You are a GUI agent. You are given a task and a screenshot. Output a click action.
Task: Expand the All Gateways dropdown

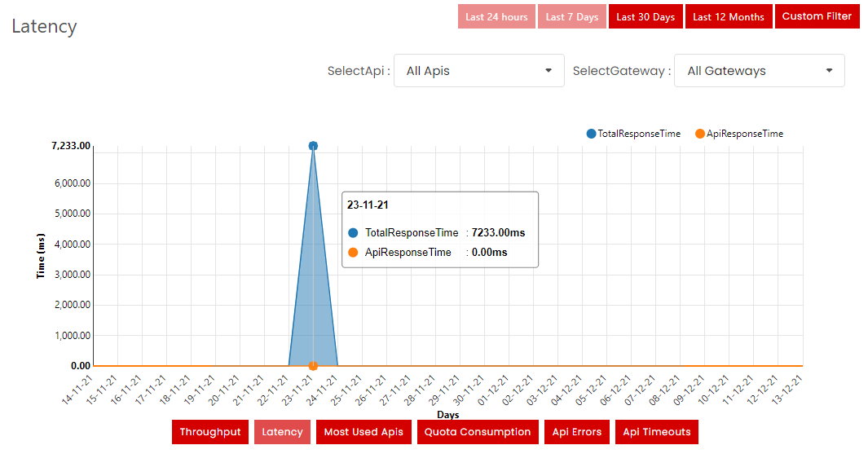click(760, 71)
